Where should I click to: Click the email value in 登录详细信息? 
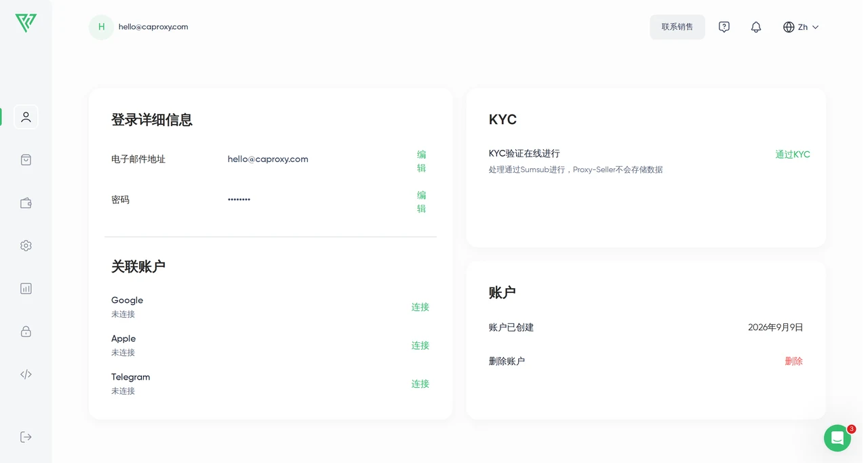[268, 159]
